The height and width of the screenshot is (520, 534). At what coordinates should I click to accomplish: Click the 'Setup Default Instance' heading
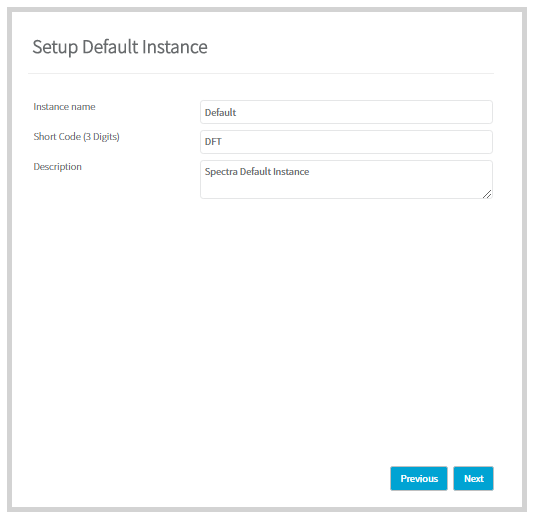(x=120, y=47)
